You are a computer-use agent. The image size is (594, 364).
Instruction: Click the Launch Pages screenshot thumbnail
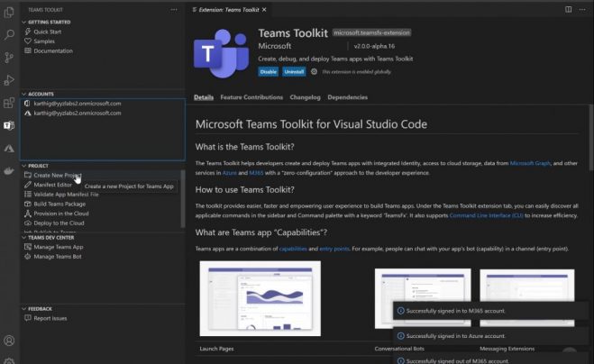tap(260, 298)
